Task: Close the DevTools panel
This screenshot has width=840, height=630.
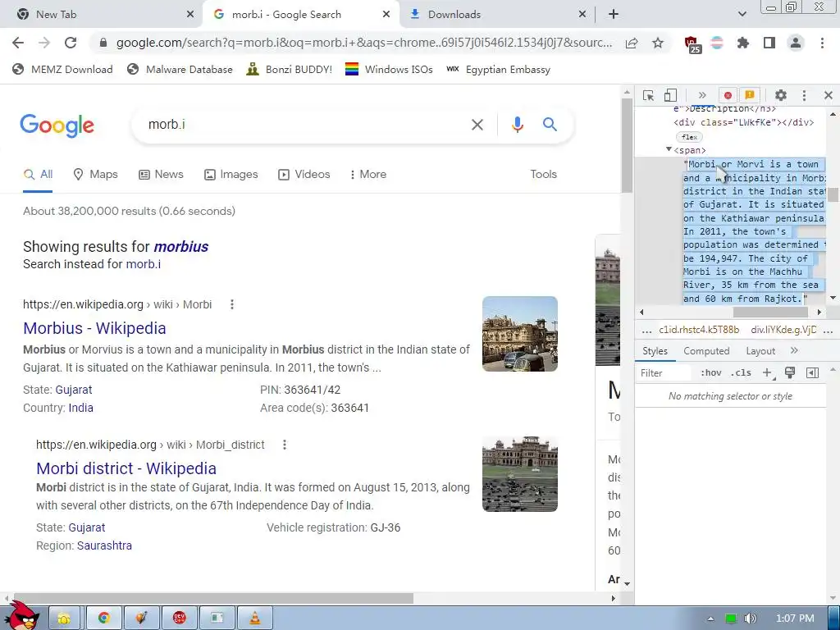Action: [x=829, y=95]
